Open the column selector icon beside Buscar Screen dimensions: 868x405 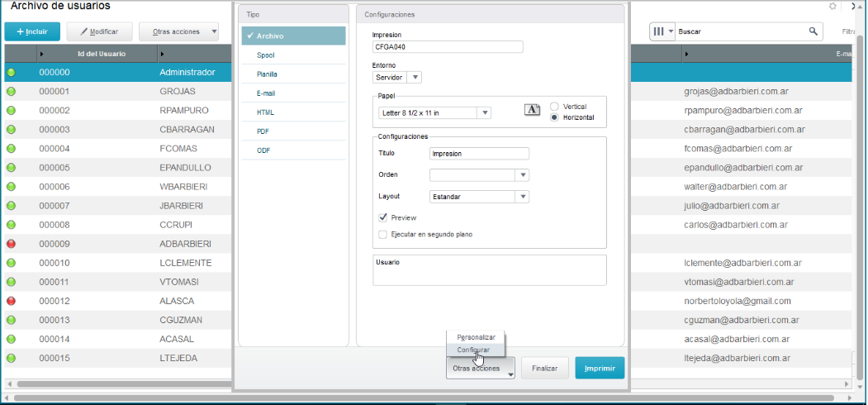pyautogui.click(x=658, y=31)
